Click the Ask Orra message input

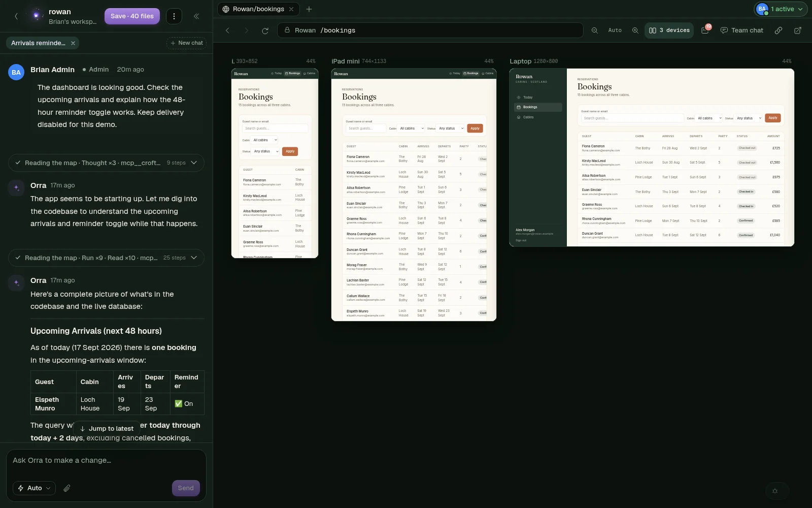click(106, 461)
